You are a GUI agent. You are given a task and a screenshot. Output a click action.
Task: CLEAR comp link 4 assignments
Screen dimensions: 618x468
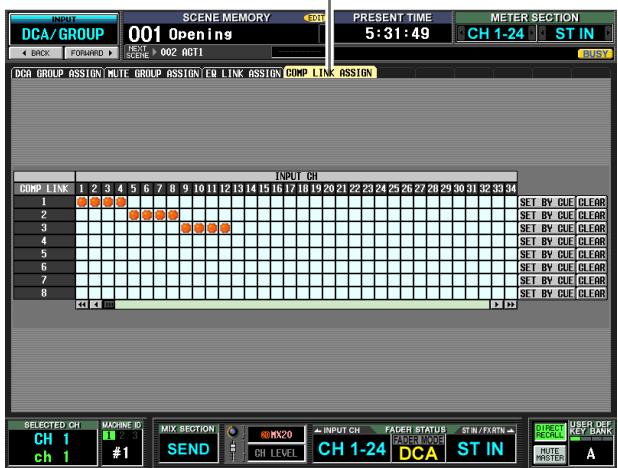click(592, 241)
